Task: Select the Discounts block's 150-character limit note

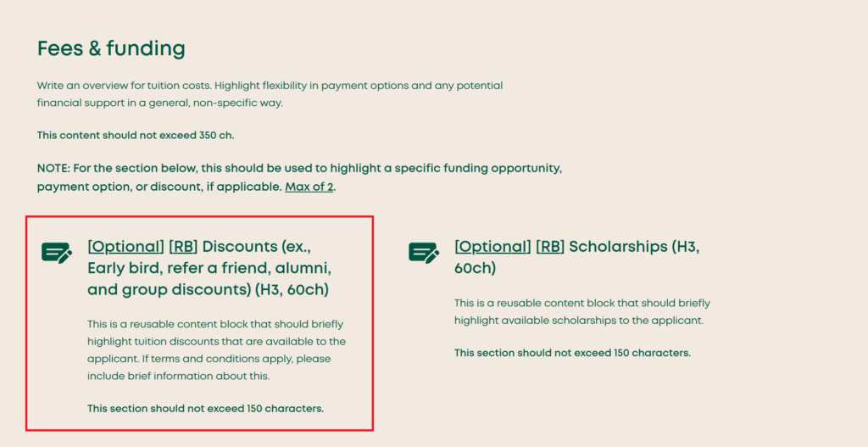Action: pyautogui.click(x=205, y=409)
